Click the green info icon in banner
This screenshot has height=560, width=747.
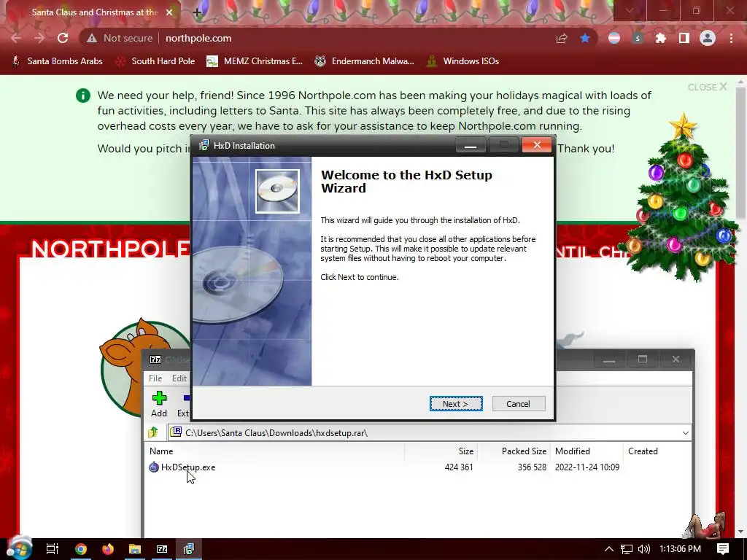point(83,96)
